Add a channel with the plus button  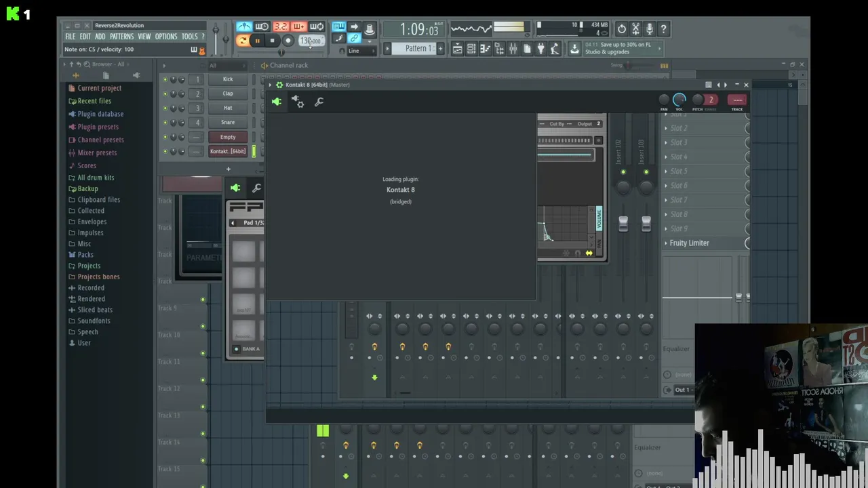(x=228, y=169)
